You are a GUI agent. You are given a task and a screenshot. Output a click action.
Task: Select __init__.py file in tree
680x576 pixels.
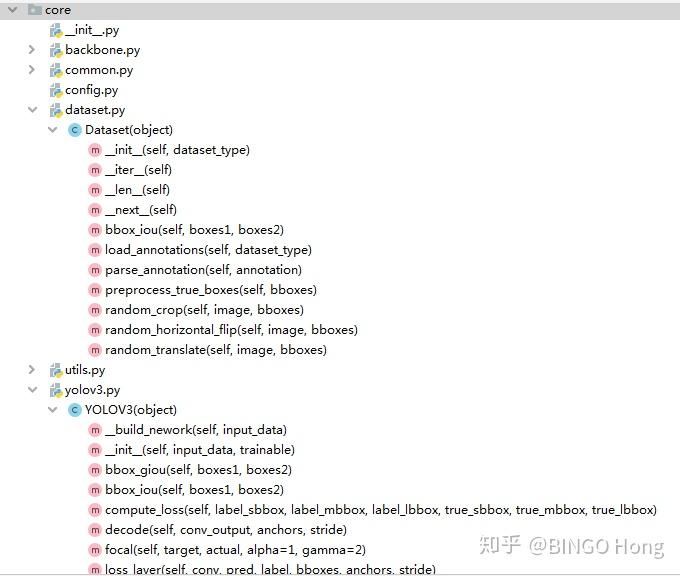click(92, 30)
